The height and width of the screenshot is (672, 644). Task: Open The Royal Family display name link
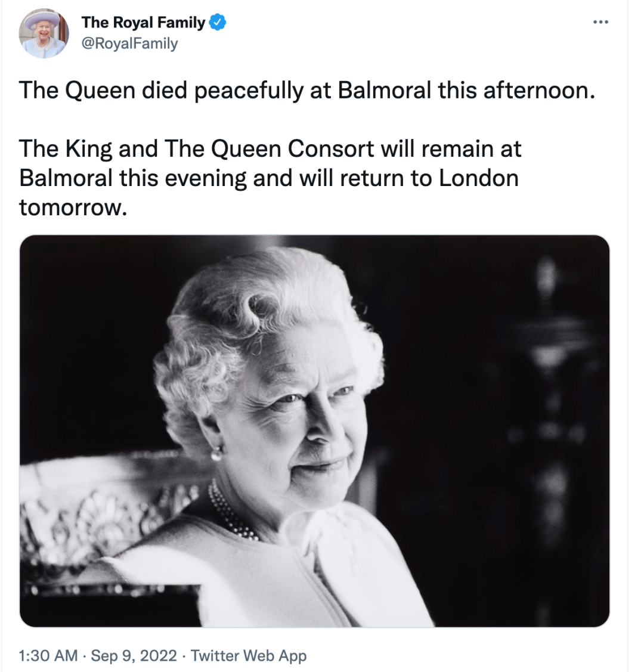coord(143,23)
